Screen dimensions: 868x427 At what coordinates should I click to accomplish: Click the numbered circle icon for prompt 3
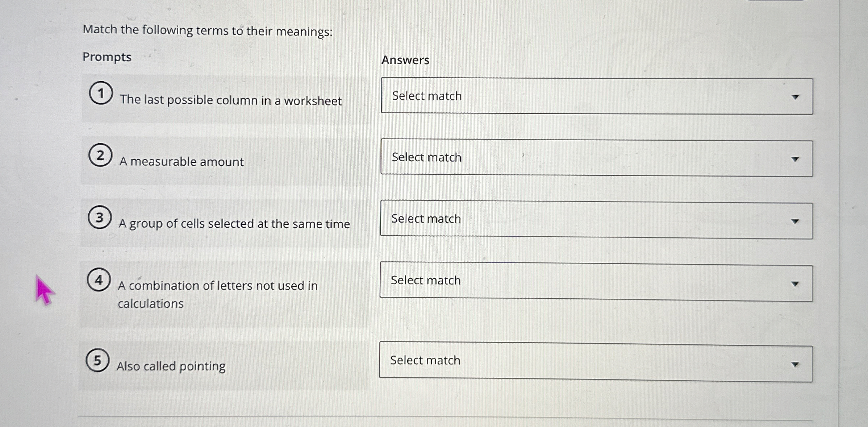coord(99,217)
